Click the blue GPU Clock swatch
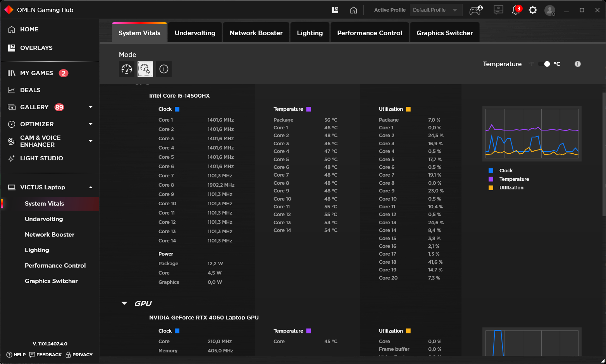The height and width of the screenshot is (364, 606). pos(177,331)
